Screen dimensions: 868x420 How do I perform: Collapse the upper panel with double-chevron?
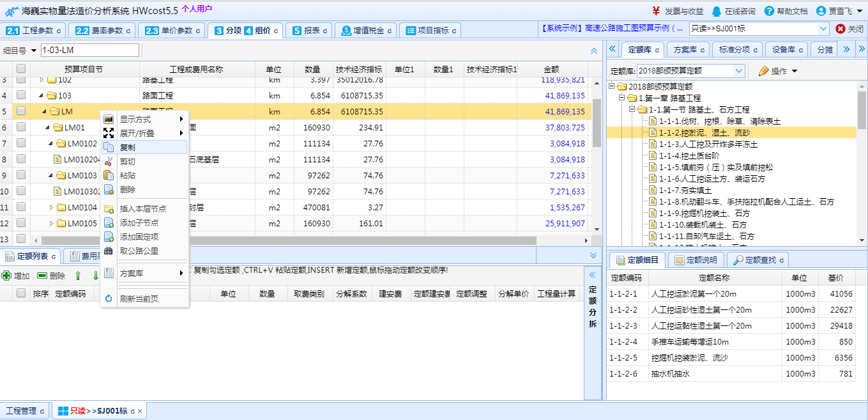coord(593,51)
